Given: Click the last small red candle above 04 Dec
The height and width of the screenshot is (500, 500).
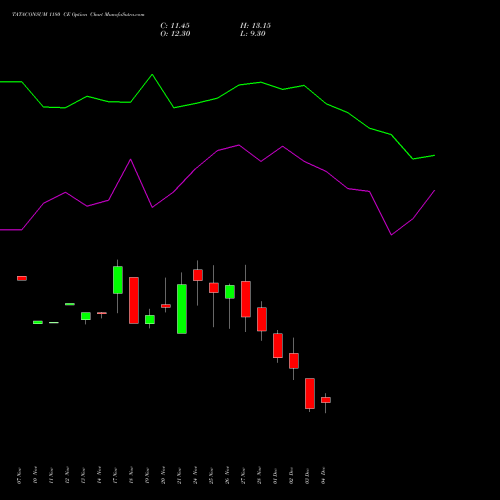Looking at the screenshot, I should coord(326,400).
